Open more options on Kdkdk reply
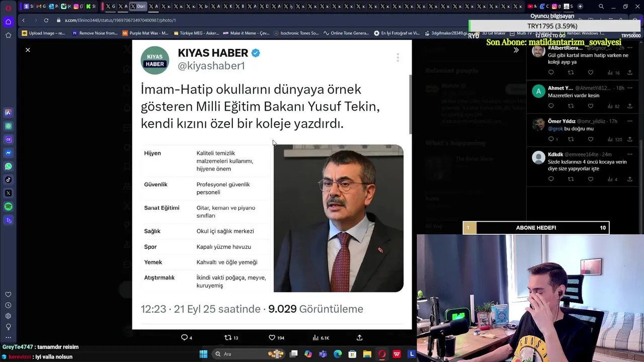 629,154
